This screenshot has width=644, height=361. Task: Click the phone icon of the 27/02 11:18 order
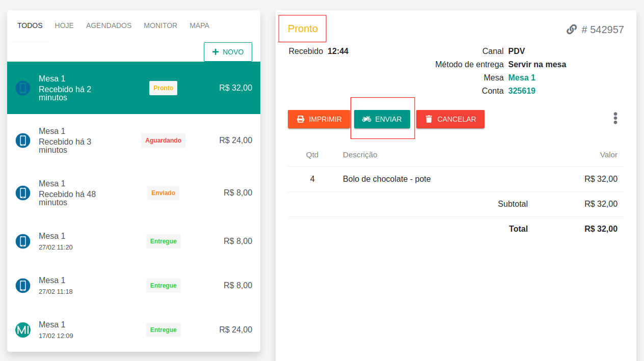[x=22, y=286]
